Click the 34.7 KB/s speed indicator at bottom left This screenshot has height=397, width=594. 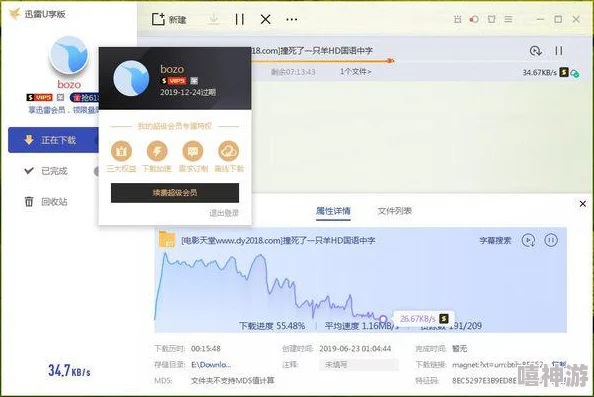(x=69, y=370)
